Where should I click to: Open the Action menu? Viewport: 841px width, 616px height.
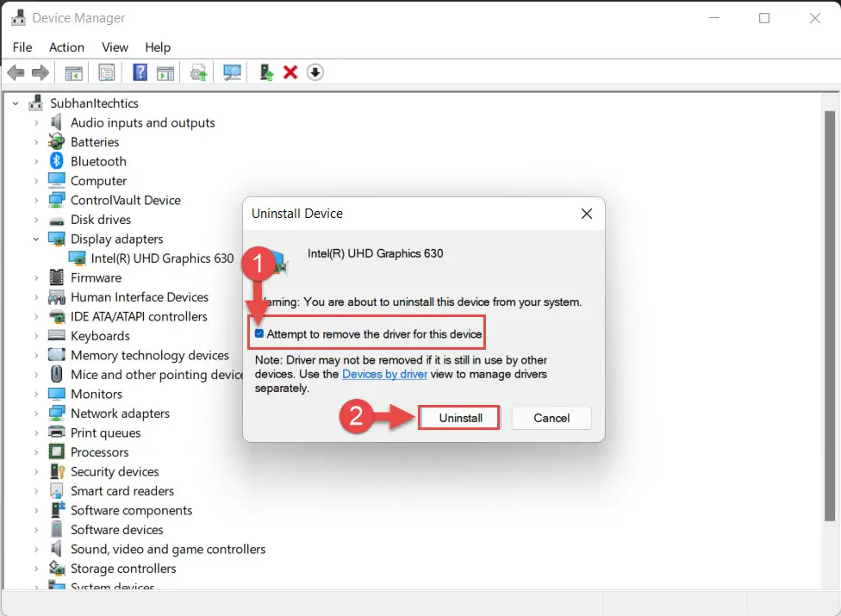[x=66, y=47]
